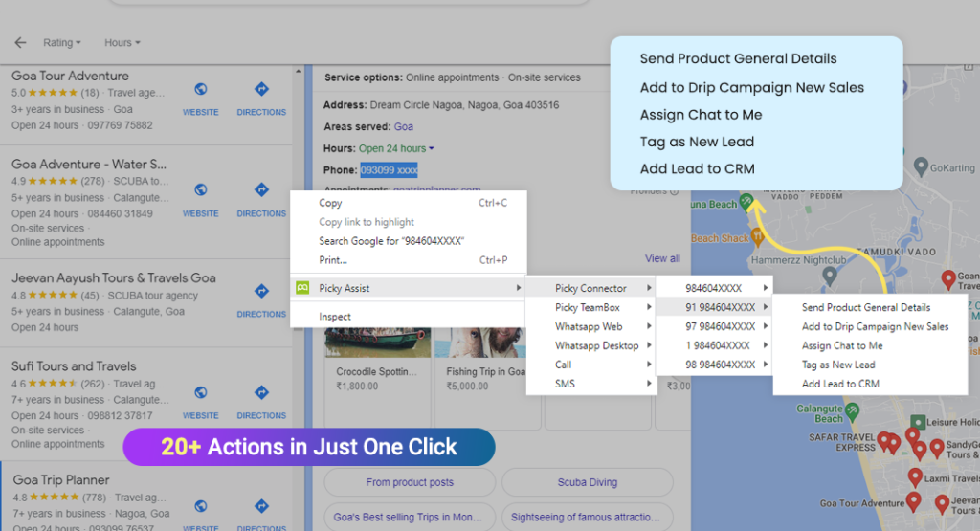Get directions to Sufi Tours and Travels
Viewport: 980px width, 531px height.
(261, 392)
